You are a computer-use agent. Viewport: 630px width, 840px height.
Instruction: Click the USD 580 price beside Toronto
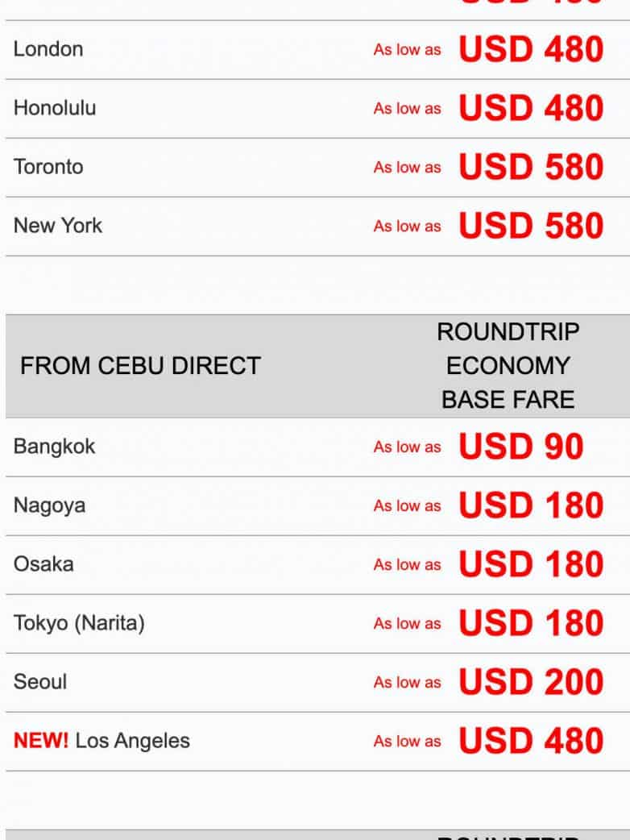tap(531, 167)
